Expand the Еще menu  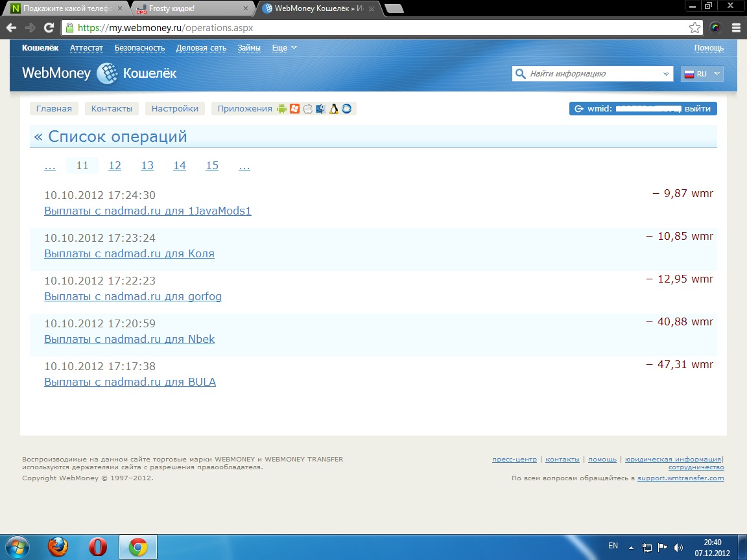(285, 47)
